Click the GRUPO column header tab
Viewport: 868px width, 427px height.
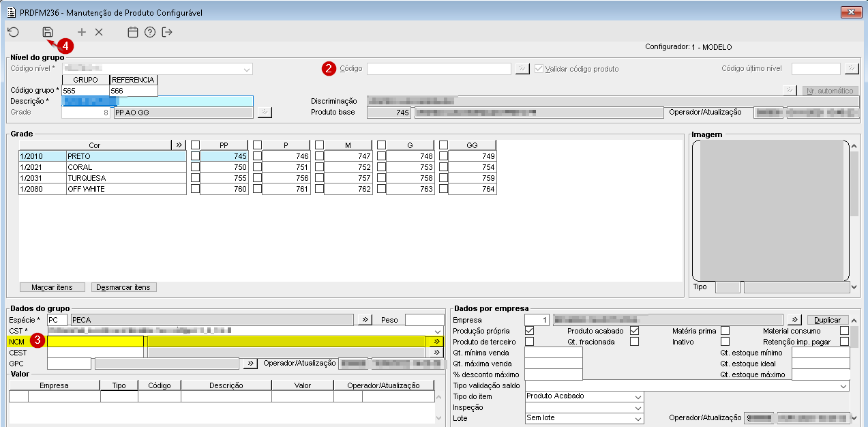pos(86,80)
